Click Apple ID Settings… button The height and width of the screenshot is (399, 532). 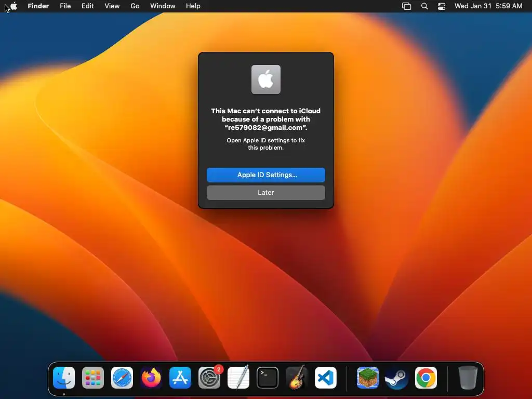point(266,175)
